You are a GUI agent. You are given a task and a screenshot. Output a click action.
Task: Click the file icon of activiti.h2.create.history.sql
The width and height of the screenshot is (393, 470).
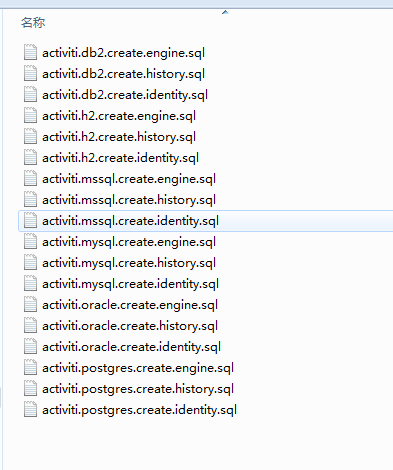[x=30, y=137]
